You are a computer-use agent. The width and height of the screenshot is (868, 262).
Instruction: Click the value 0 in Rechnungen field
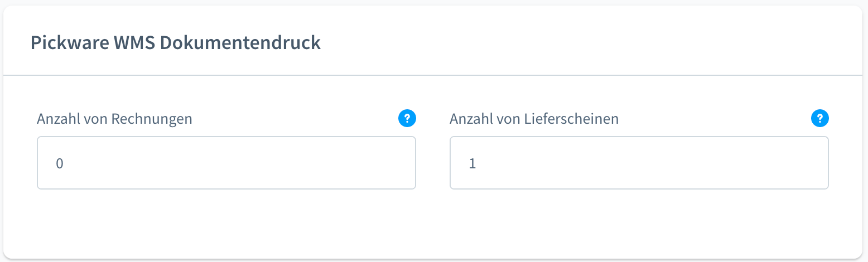[x=59, y=164]
